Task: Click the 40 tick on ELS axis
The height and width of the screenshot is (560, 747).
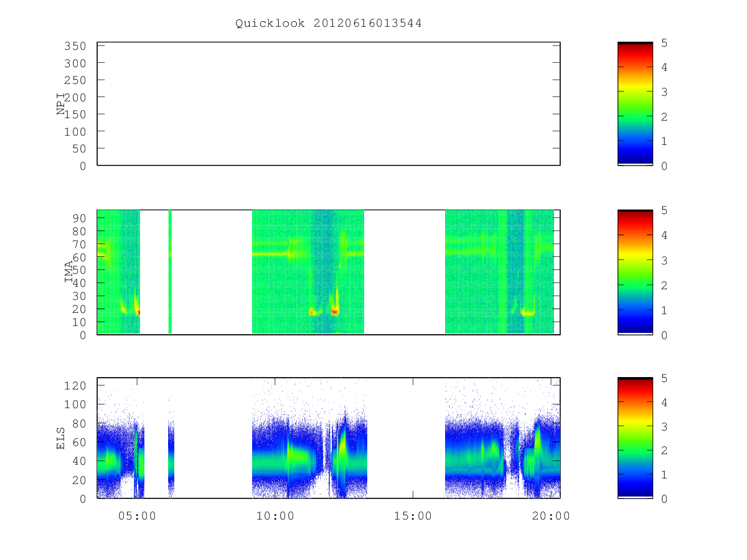Action: (78, 461)
